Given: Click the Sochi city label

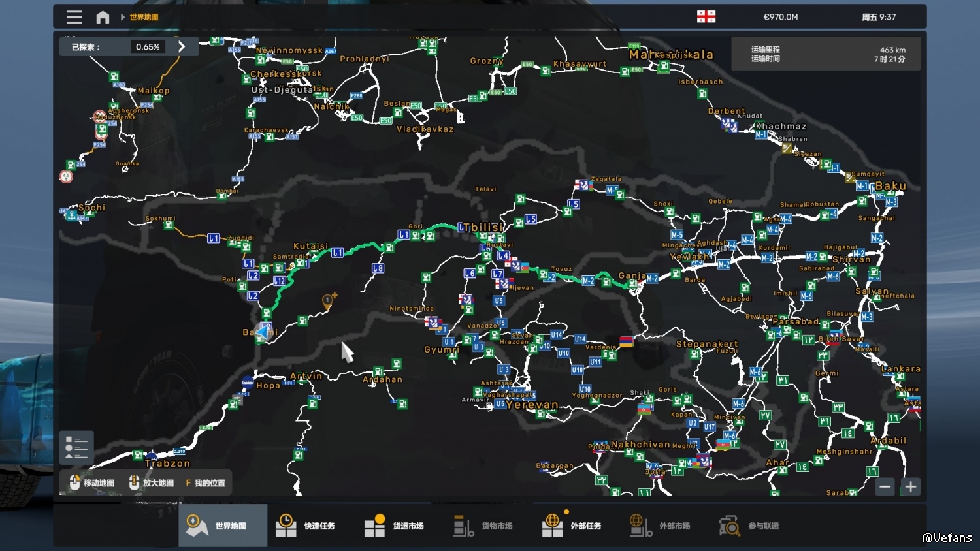Looking at the screenshot, I should [x=91, y=207].
